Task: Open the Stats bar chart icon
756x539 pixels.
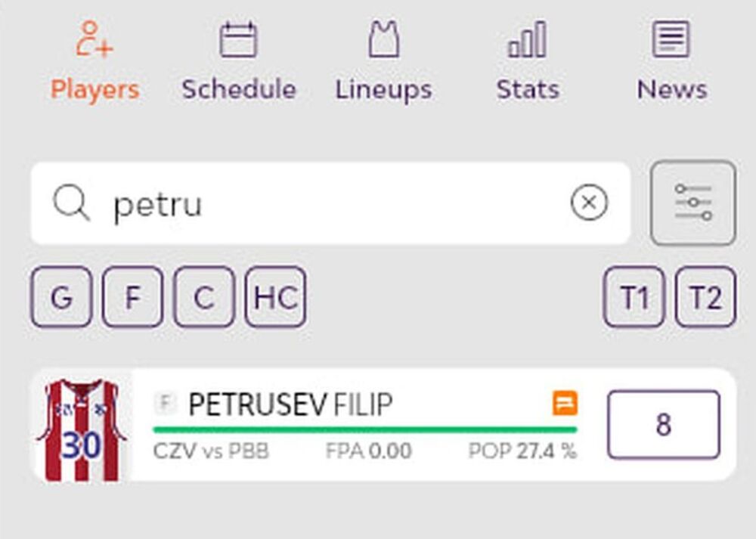Action: pyautogui.click(x=527, y=39)
